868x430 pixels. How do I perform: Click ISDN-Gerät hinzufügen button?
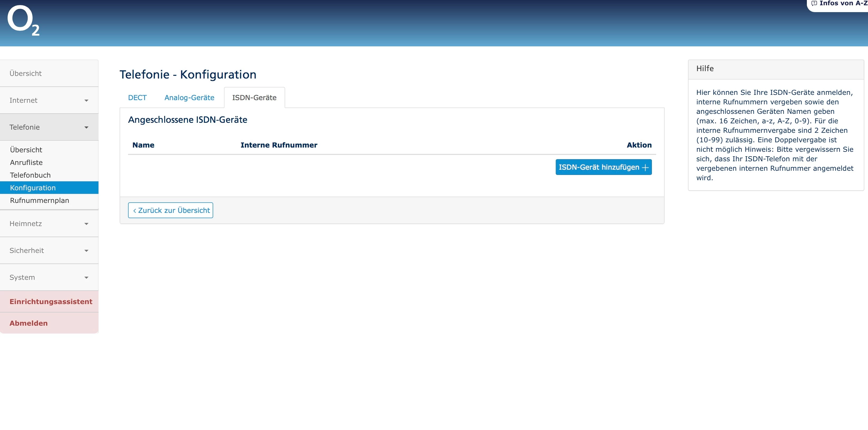(x=603, y=167)
